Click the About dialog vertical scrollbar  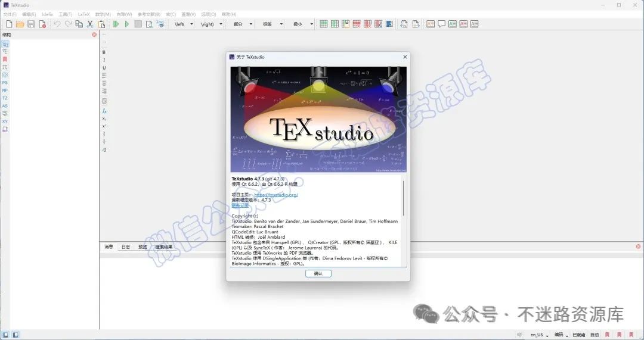click(x=403, y=198)
